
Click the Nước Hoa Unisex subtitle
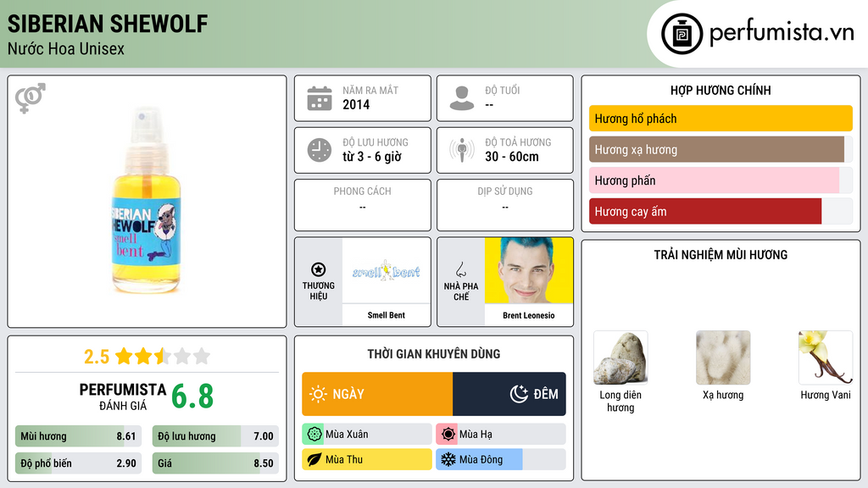click(66, 49)
